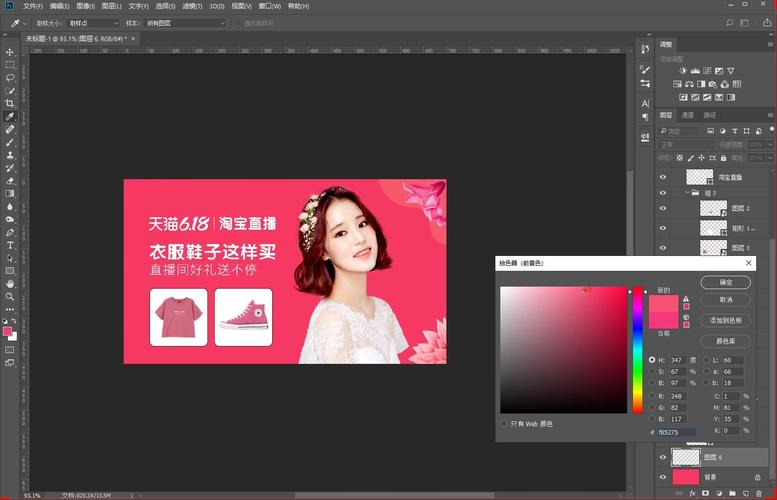This screenshot has height=500, width=777.
Task: Click the 添加到色板 button
Action: coord(725,320)
